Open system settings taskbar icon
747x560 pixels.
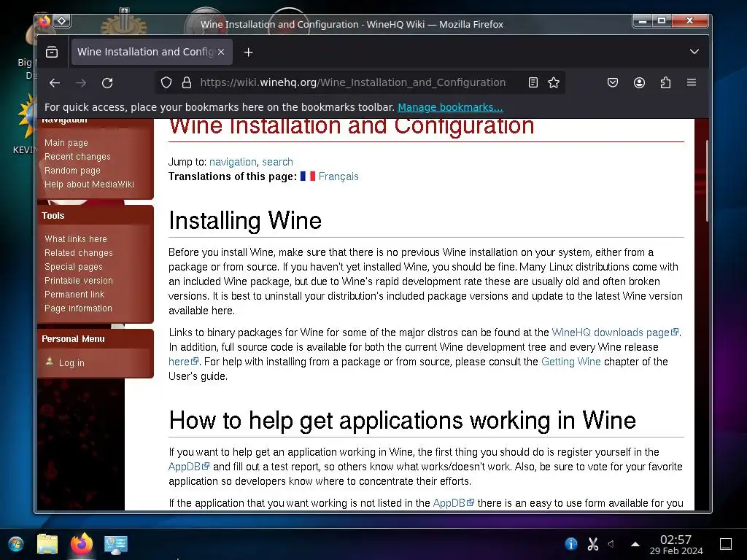(116, 544)
